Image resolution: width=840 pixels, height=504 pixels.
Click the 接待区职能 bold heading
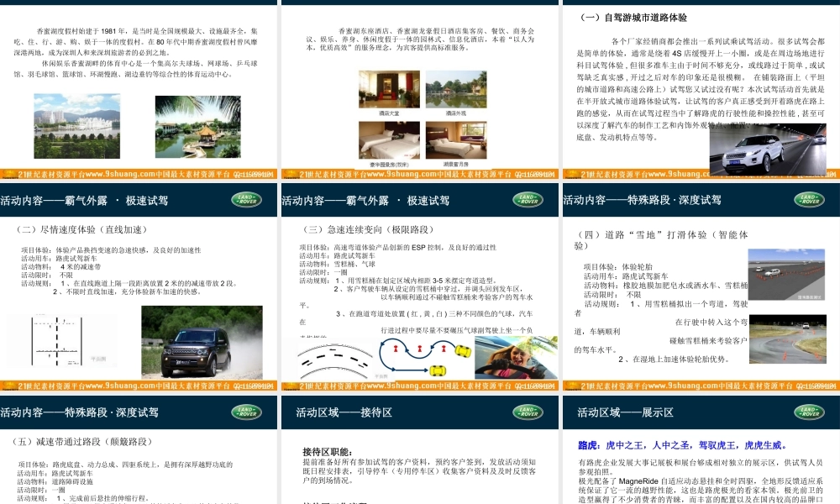(x=328, y=452)
